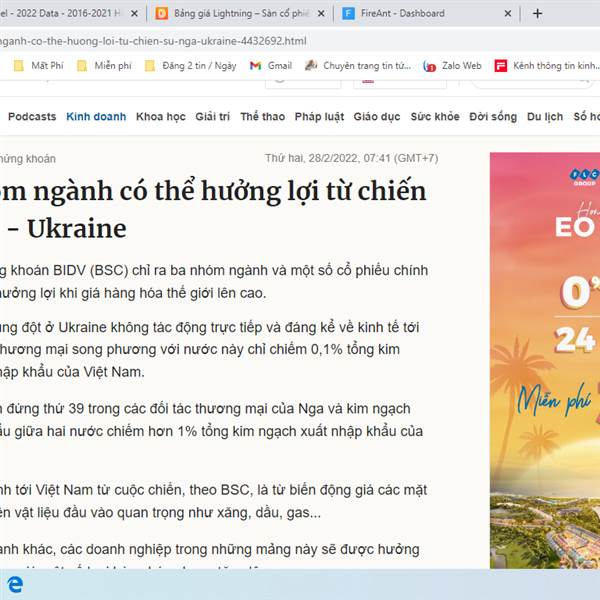Open the Zalo Web bookmark

click(452, 66)
